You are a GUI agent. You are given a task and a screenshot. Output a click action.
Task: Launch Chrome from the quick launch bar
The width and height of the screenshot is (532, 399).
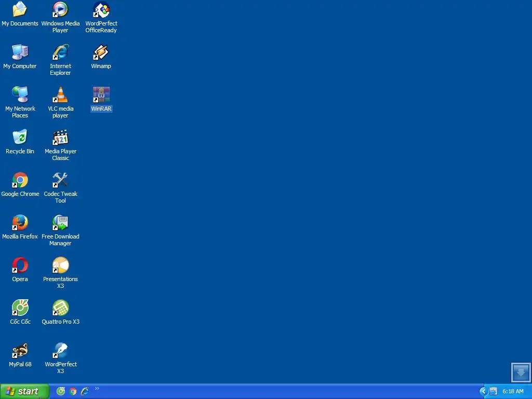pyautogui.click(x=73, y=392)
